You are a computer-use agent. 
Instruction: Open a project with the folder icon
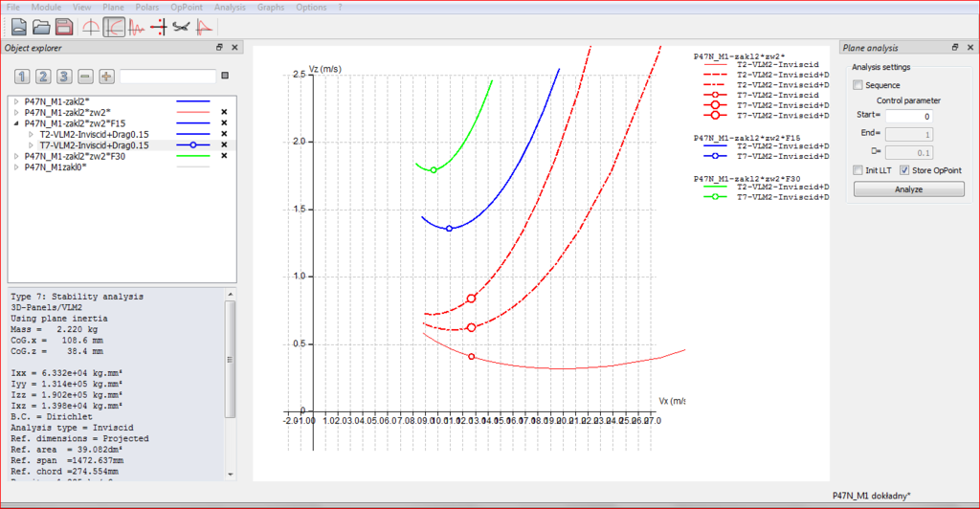point(41,27)
